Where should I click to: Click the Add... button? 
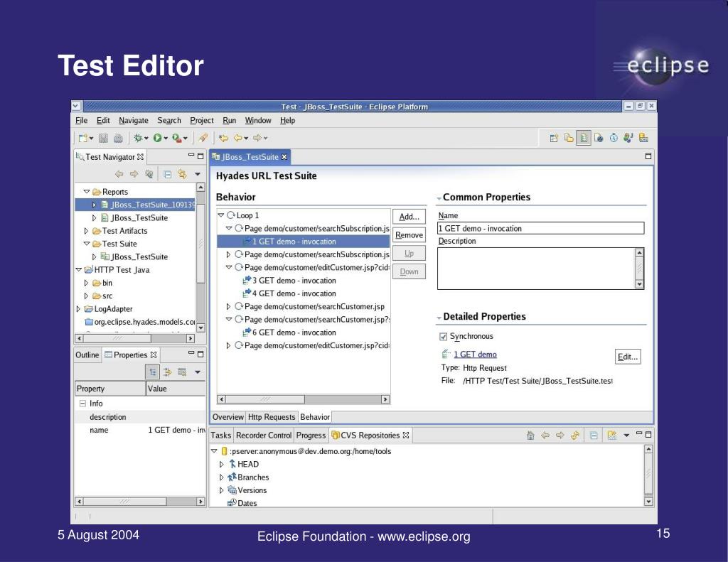click(x=409, y=217)
